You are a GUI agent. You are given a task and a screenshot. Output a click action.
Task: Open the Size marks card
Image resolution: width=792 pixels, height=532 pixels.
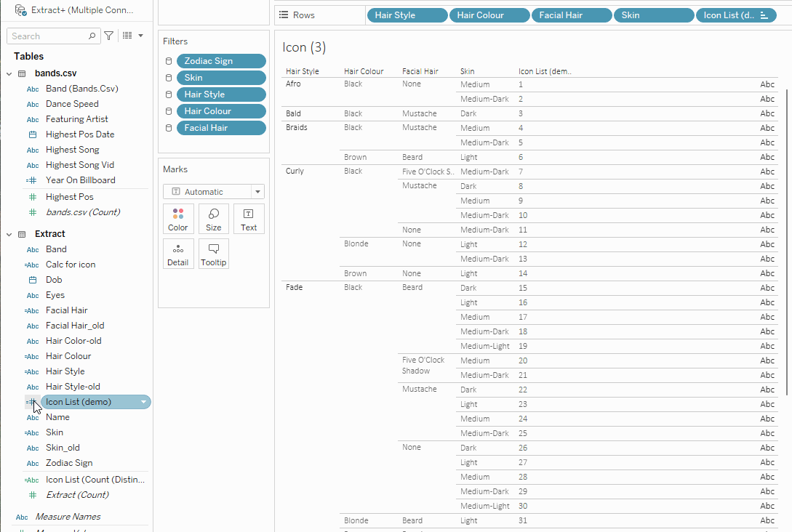coord(213,219)
